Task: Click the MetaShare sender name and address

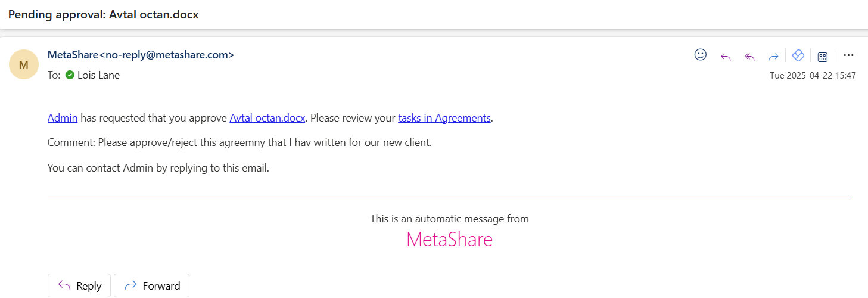Action: tap(141, 55)
